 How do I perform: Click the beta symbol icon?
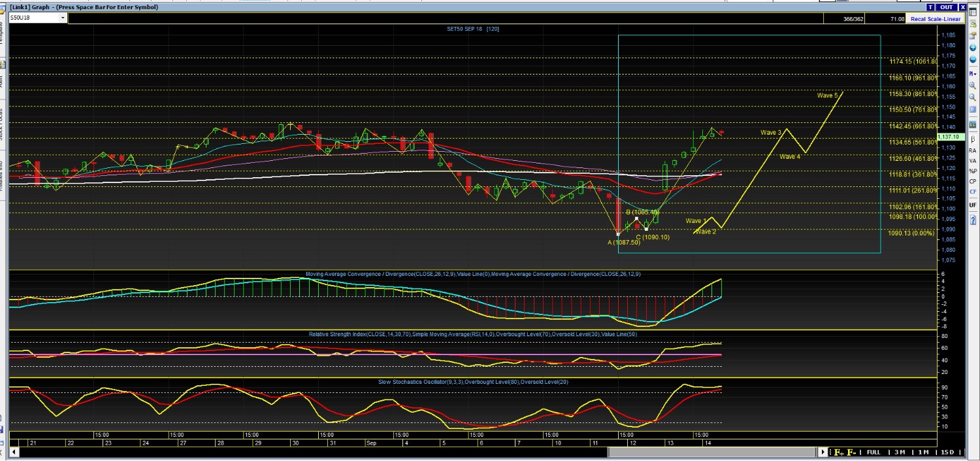point(972,139)
